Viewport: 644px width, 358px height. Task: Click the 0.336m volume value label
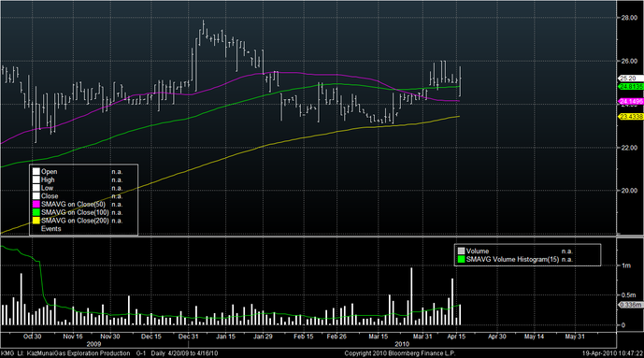pyautogui.click(x=631, y=305)
